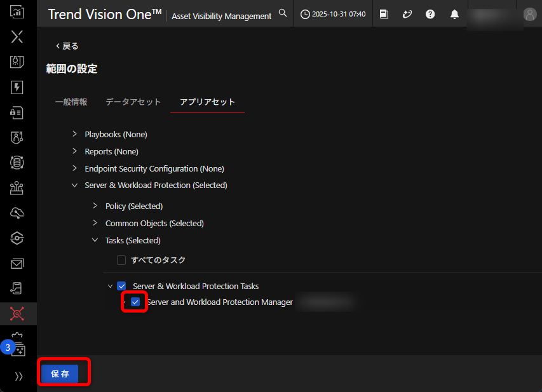Click the Asset Visibility Management header label

[221, 17]
